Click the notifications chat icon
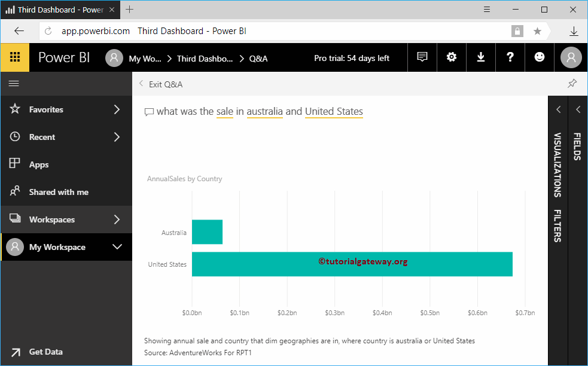Viewport: 588px width, 366px height. [422, 57]
